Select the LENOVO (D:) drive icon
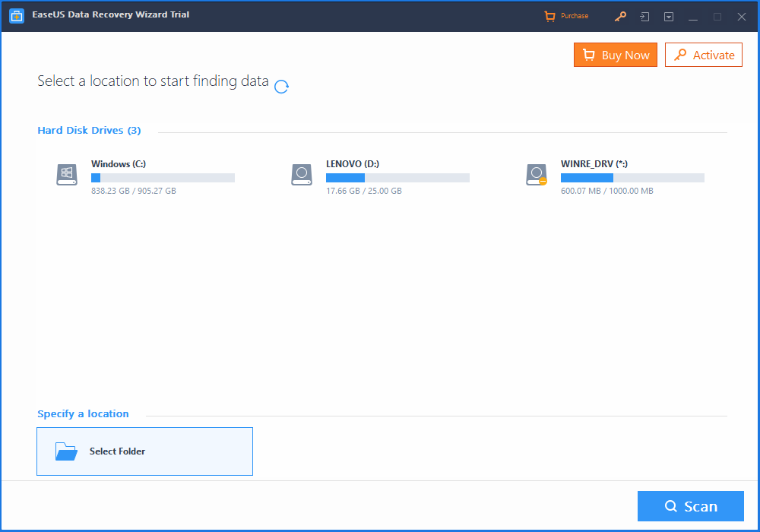The height and width of the screenshot is (532, 760). [x=302, y=175]
